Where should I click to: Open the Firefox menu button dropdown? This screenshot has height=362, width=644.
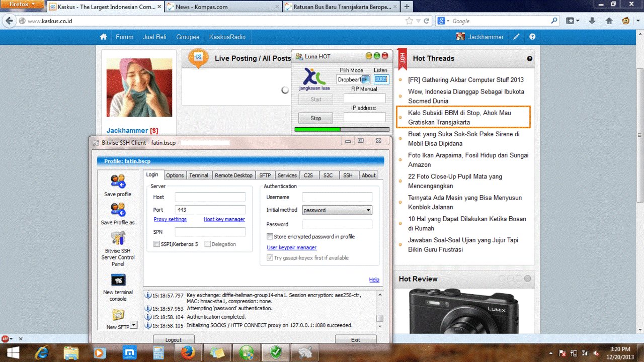pyautogui.click(x=23, y=4)
